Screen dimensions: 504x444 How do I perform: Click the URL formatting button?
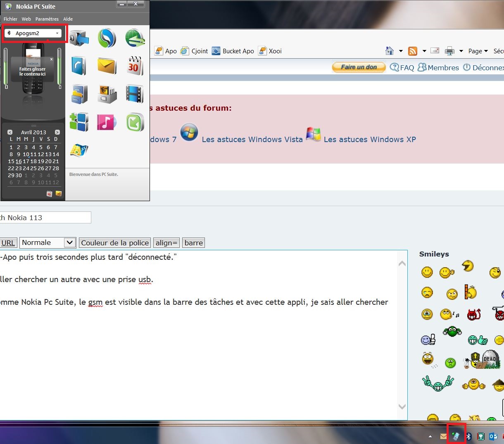8,243
